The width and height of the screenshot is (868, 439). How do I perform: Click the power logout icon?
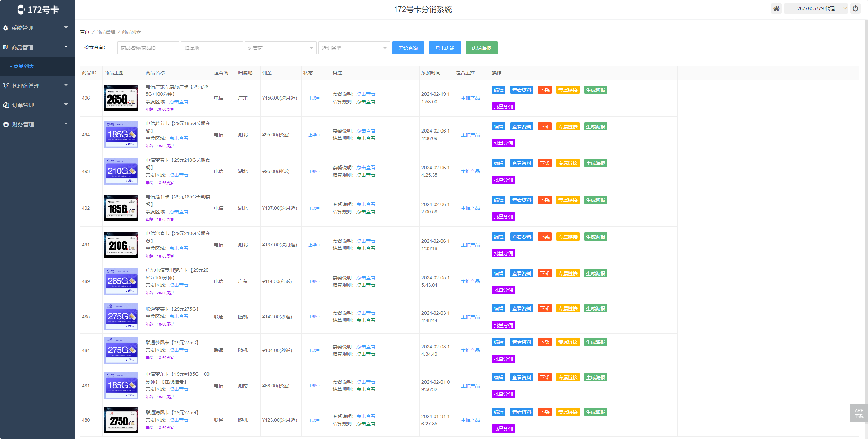855,8
